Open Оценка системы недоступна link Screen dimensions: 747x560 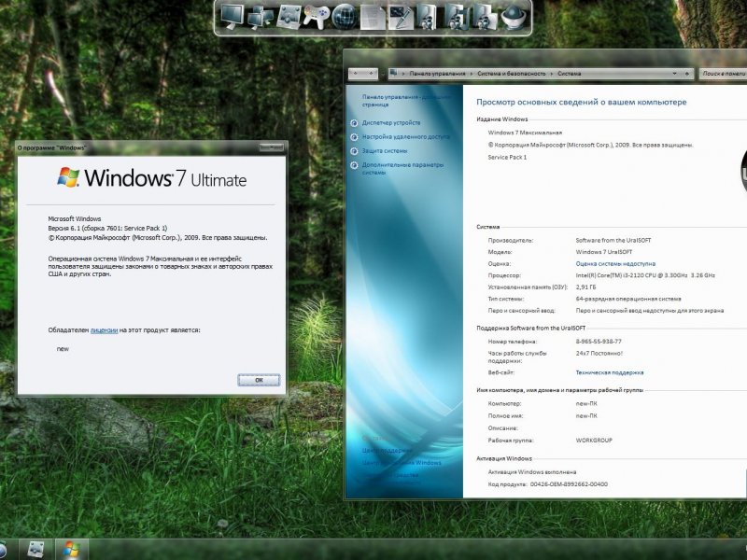[615, 264]
